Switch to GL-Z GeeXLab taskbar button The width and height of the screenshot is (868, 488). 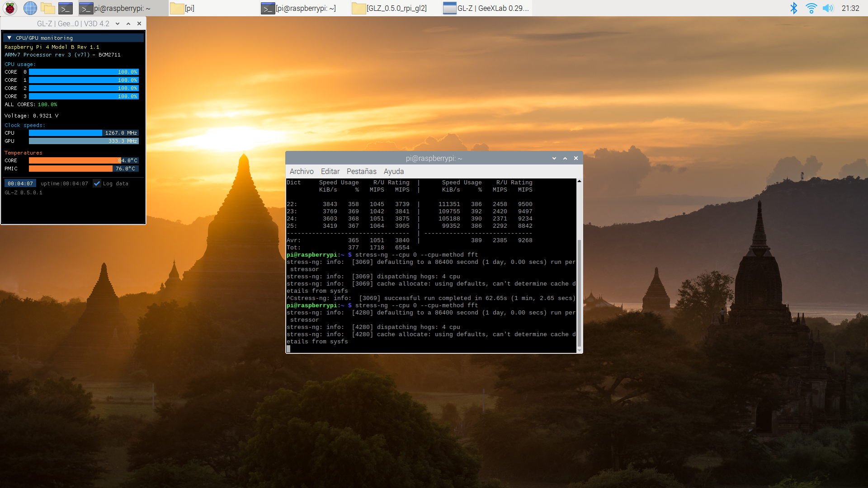(x=486, y=8)
